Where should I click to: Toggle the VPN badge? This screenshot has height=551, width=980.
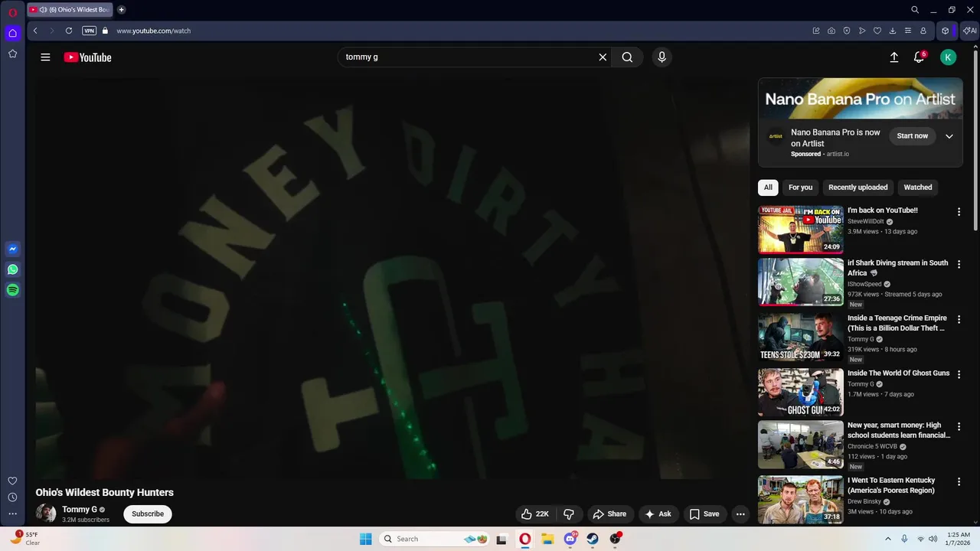(x=89, y=31)
